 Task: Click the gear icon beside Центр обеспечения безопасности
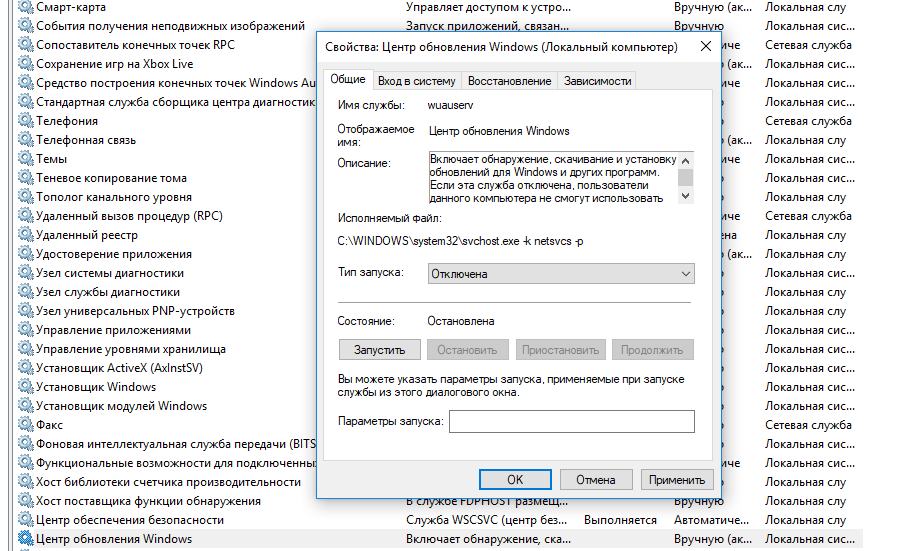(26, 519)
